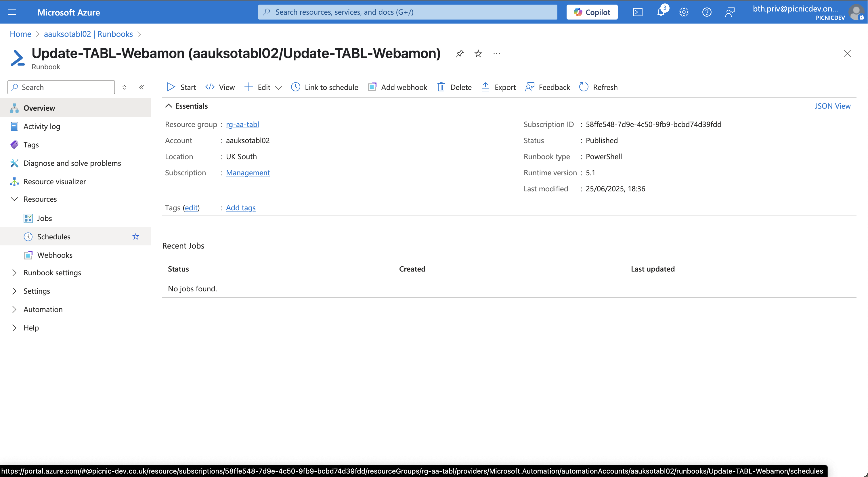The image size is (868, 477).
Task: Open the feedback icon in top bar
Action: click(730, 12)
